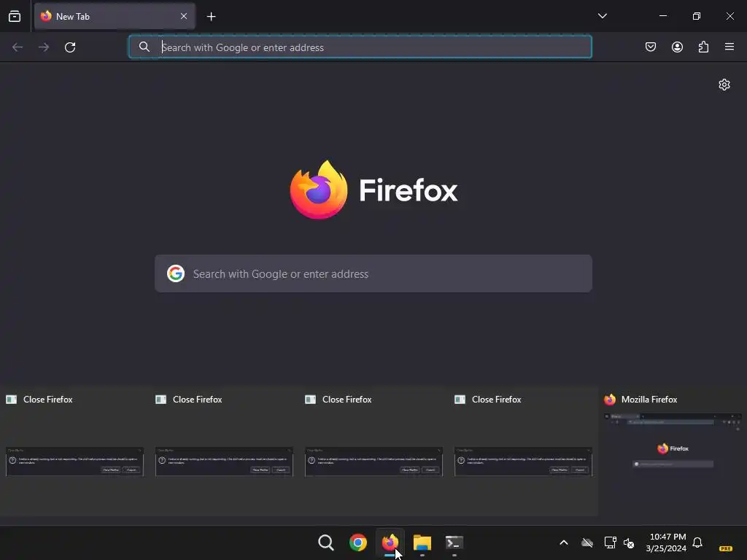Open the network display tray icon
Screen dimensions: 747x560
[x=610, y=542]
